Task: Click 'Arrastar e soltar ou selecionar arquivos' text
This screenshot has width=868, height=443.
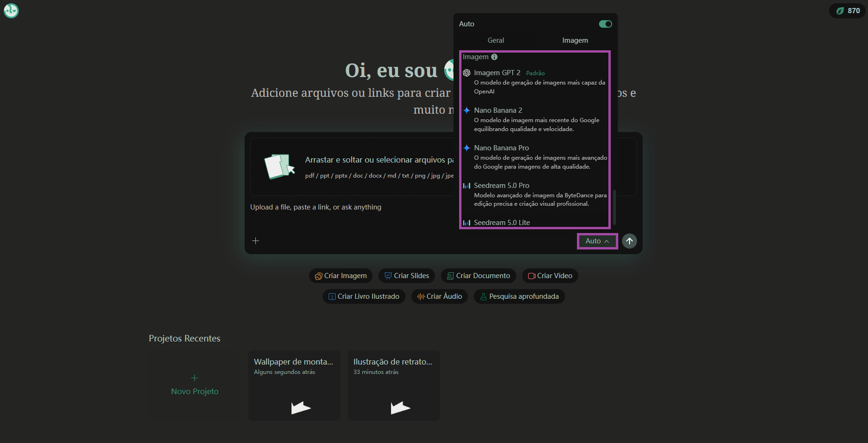Action: [379, 160]
